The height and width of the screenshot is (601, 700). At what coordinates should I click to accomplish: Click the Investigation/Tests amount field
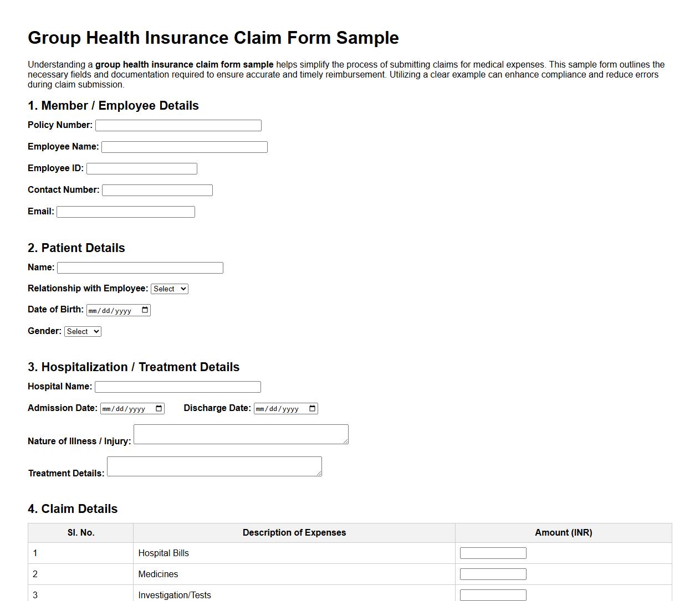pos(492,594)
